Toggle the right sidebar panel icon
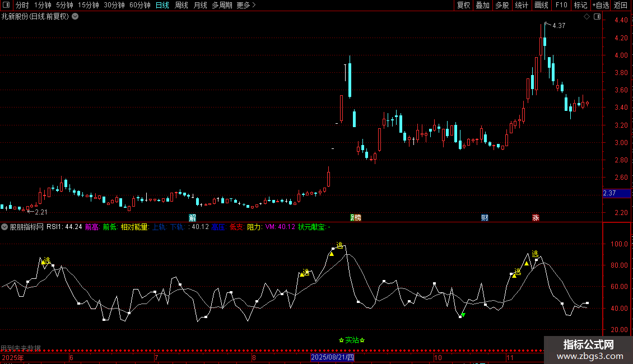 coord(597,17)
